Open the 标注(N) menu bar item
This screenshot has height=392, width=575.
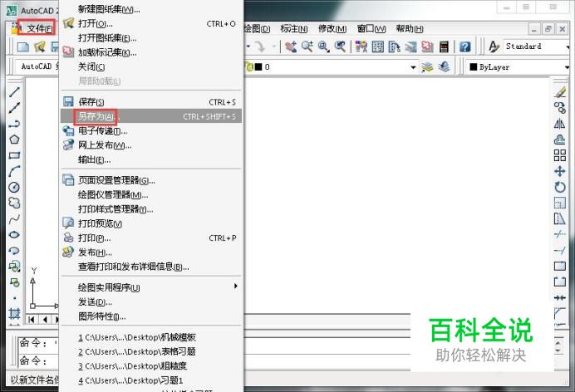click(x=294, y=28)
